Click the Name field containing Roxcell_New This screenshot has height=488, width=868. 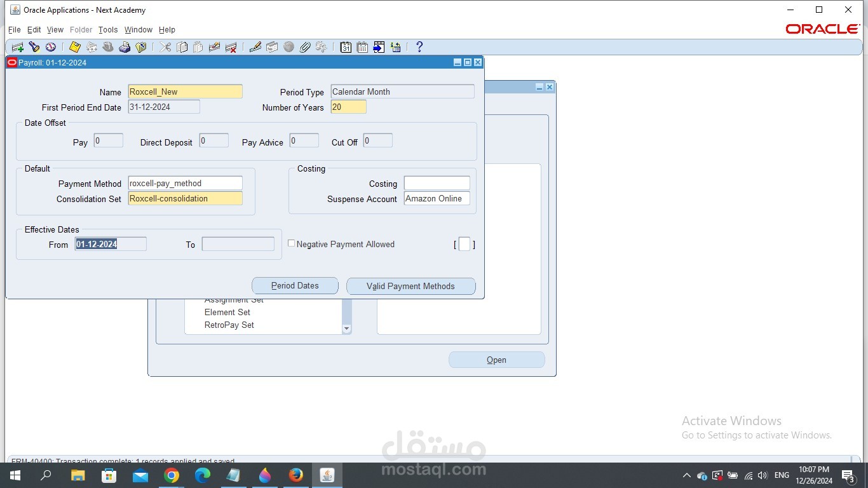click(185, 91)
